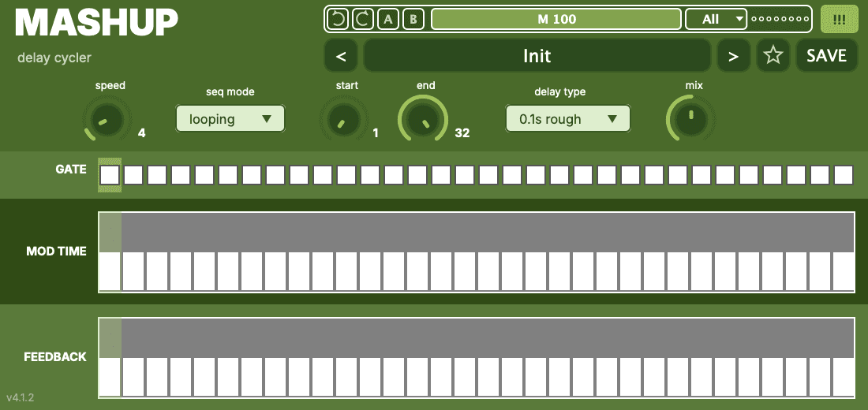Click the GATE row label

click(x=71, y=170)
